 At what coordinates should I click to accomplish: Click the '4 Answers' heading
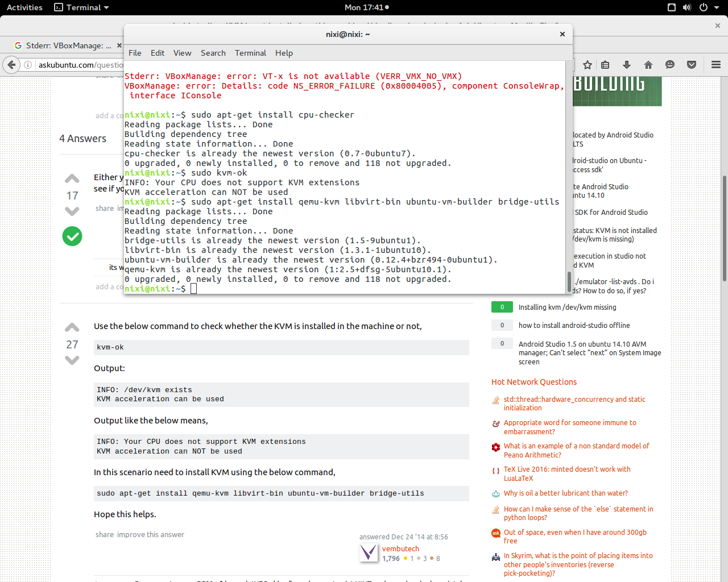(83, 139)
